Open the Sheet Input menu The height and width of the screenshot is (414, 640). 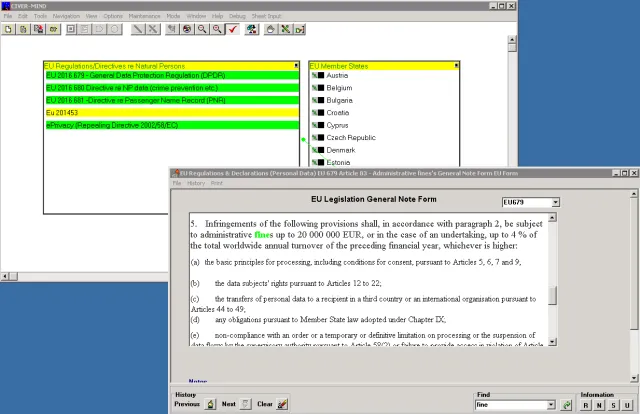click(267, 16)
